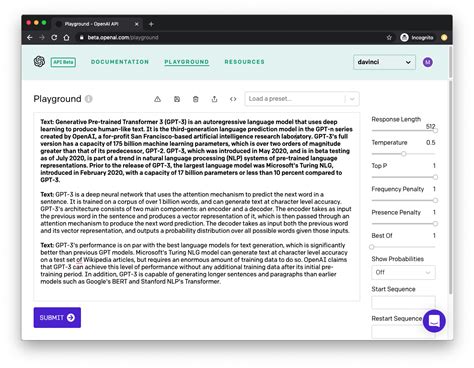Adjust the Response Length slider
Viewport: 474px width, 368px height.
403,131
